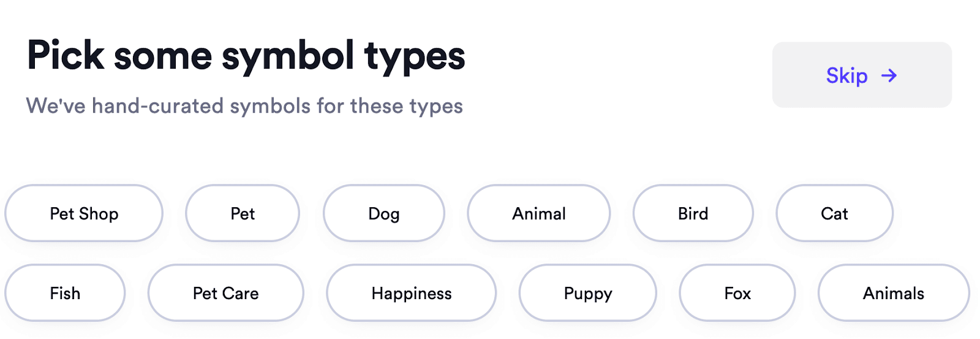Skip symbol type selection
980x339 pixels.
[x=862, y=75]
